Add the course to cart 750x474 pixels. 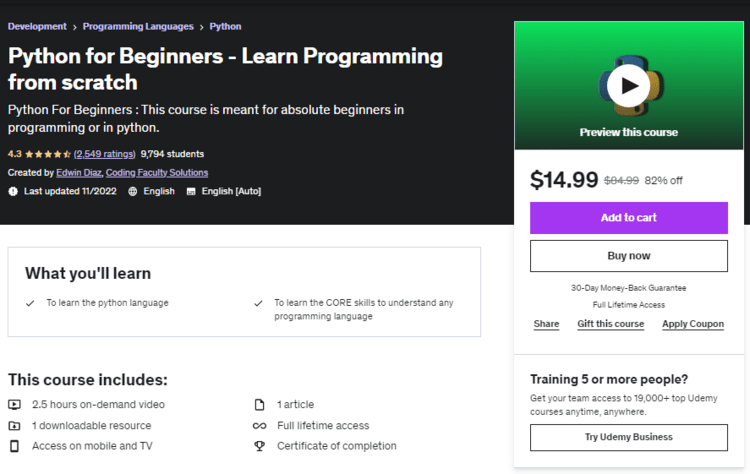629,218
